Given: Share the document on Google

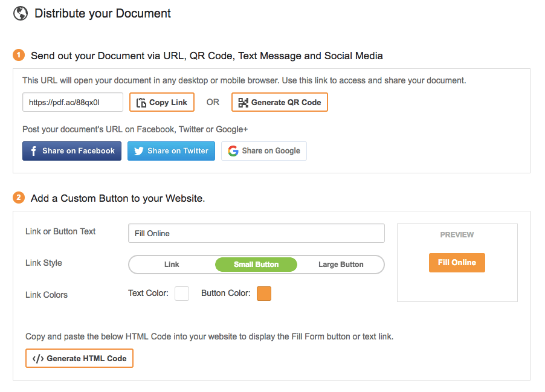Looking at the screenshot, I should (x=264, y=151).
